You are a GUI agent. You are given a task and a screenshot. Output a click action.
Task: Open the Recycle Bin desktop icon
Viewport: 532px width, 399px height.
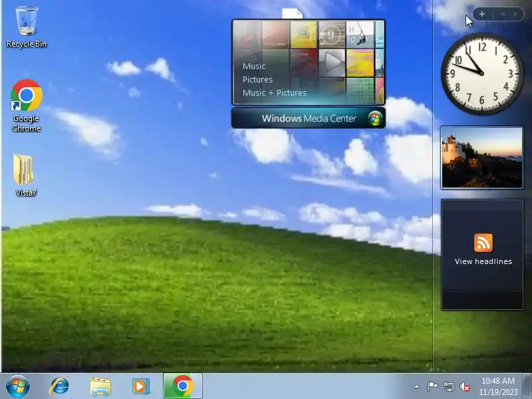pos(27,27)
